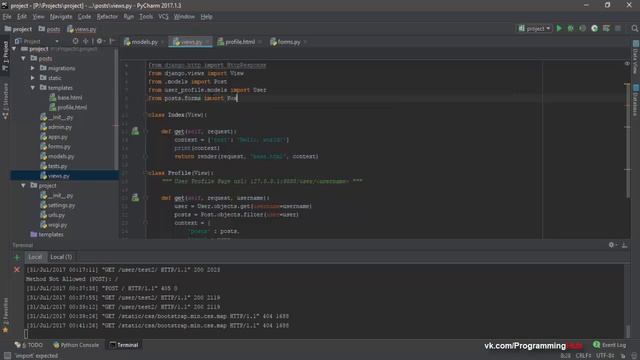Run the project with green play button
The image size is (640, 360).
tap(559, 29)
